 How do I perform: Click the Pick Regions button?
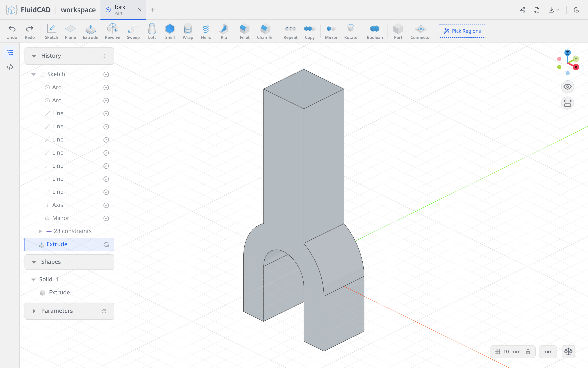click(462, 31)
